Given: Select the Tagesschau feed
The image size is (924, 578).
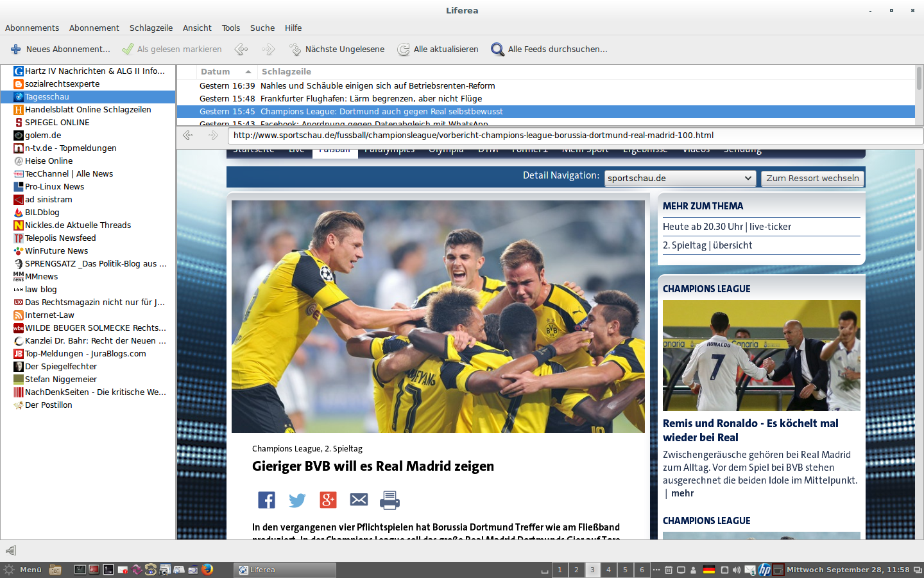Looking at the screenshot, I should tap(88, 96).
